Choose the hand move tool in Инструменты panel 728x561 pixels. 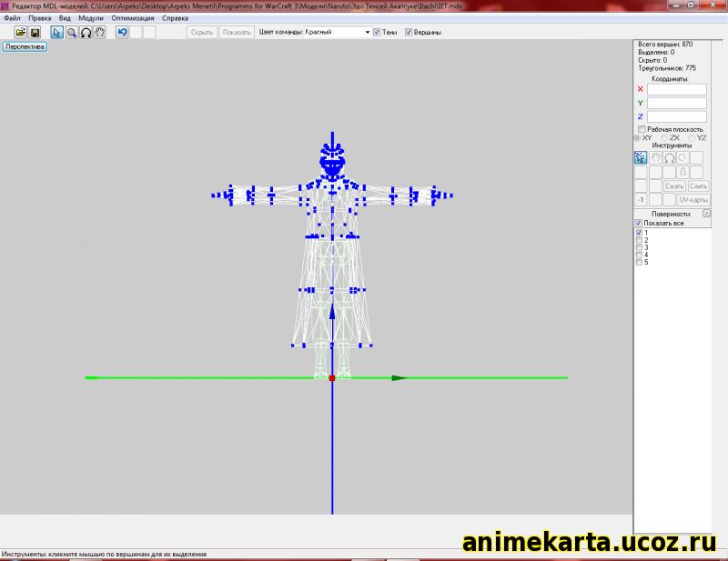click(x=655, y=158)
